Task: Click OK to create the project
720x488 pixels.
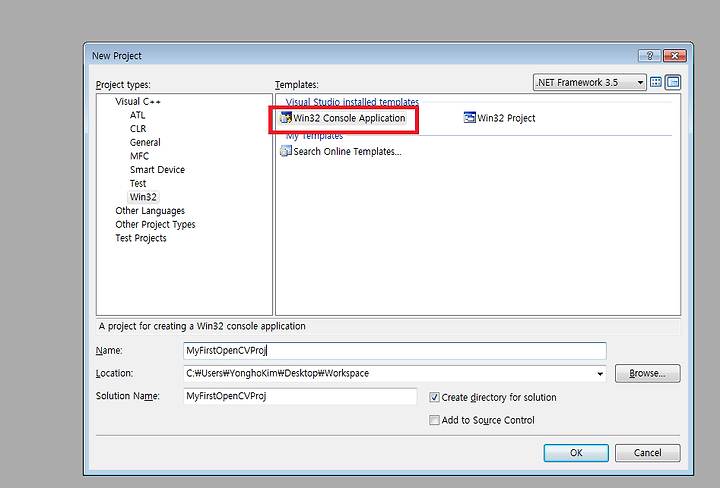Action: click(576, 453)
